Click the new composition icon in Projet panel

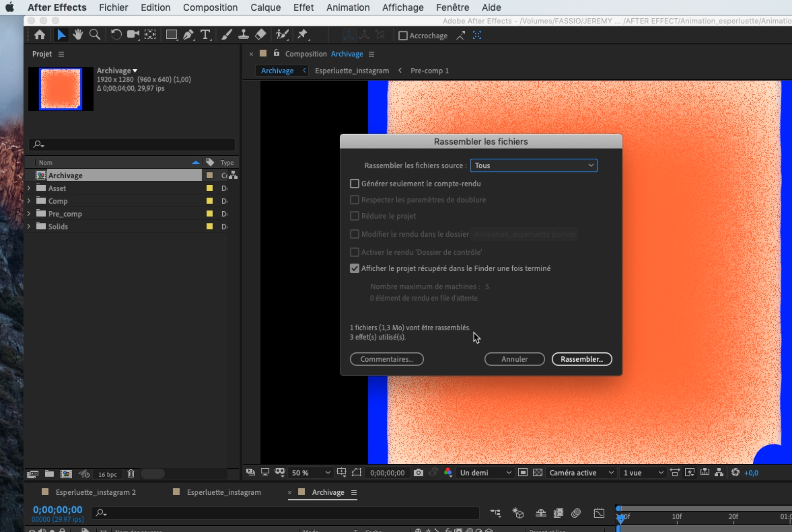[x=66, y=474]
